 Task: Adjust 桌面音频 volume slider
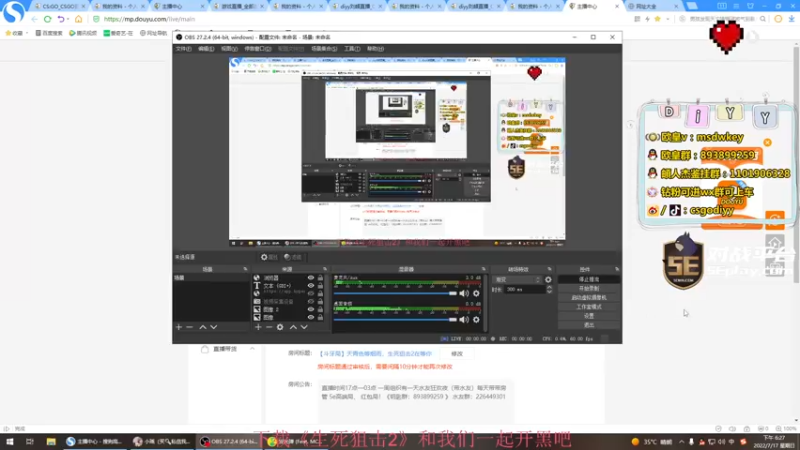click(395, 319)
